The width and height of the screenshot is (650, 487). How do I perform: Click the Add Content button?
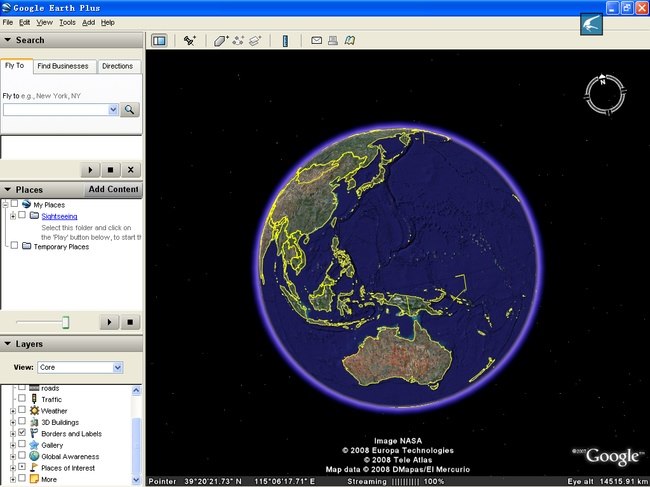114,189
